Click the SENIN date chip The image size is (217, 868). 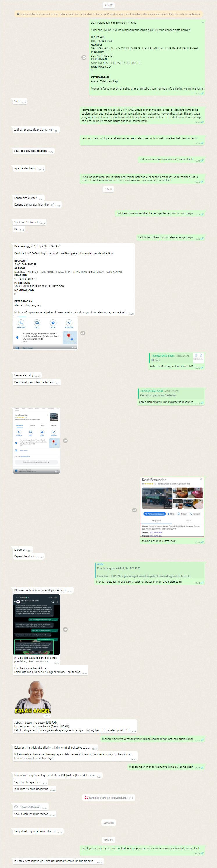tap(109, 189)
